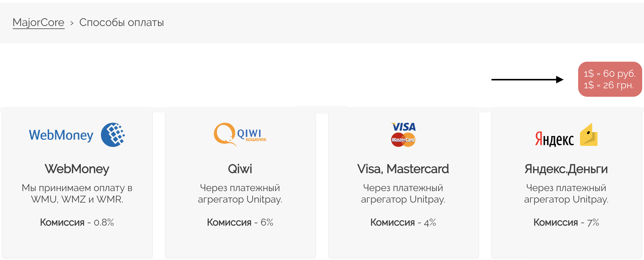Viewport: 644px width, 260px height.
Task: Click the red exchange rate badge
Action: pos(610,79)
